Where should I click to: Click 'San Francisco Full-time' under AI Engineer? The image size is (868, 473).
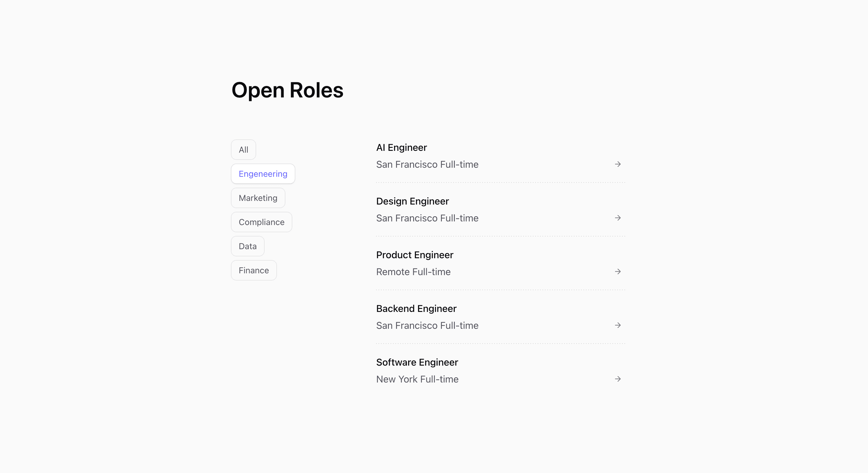pyautogui.click(x=427, y=165)
